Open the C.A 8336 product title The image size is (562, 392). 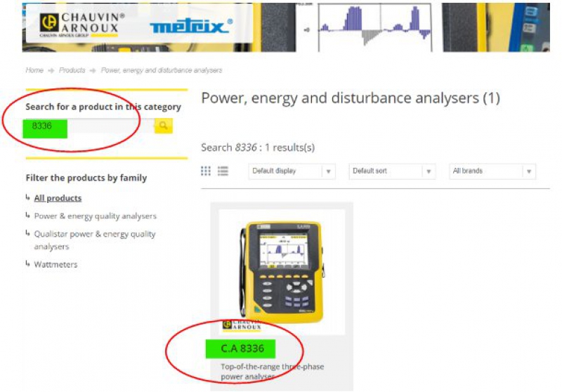pyautogui.click(x=242, y=348)
